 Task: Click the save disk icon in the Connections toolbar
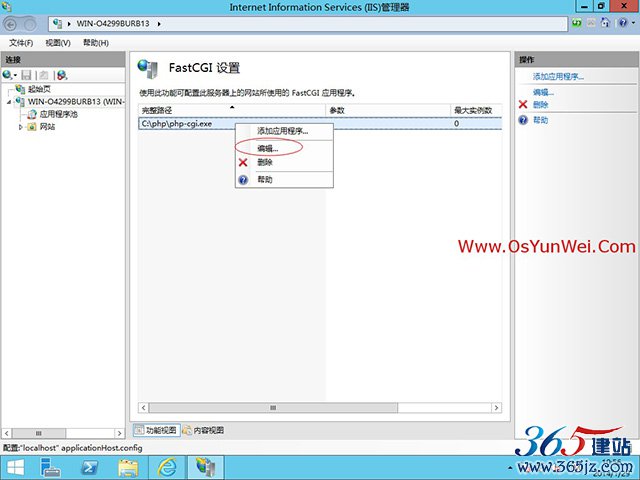click(27, 75)
